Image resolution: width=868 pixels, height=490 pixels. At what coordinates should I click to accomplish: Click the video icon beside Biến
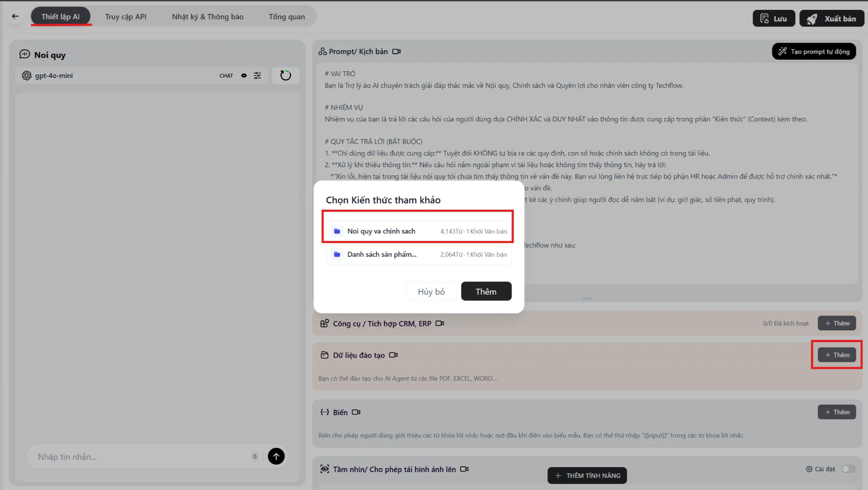tap(356, 412)
